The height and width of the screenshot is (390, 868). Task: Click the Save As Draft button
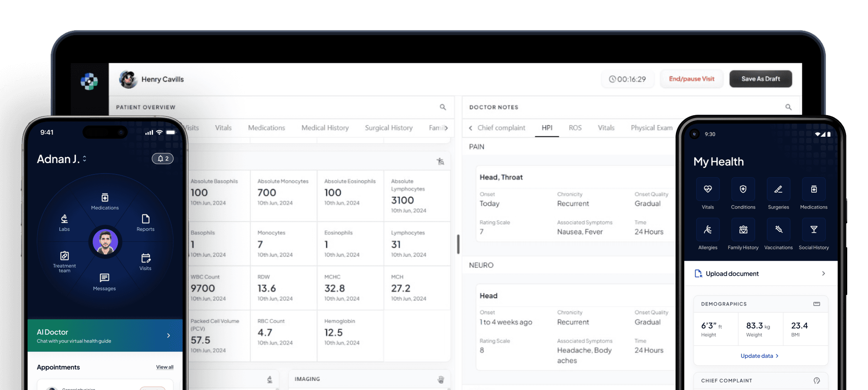pyautogui.click(x=760, y=79)
